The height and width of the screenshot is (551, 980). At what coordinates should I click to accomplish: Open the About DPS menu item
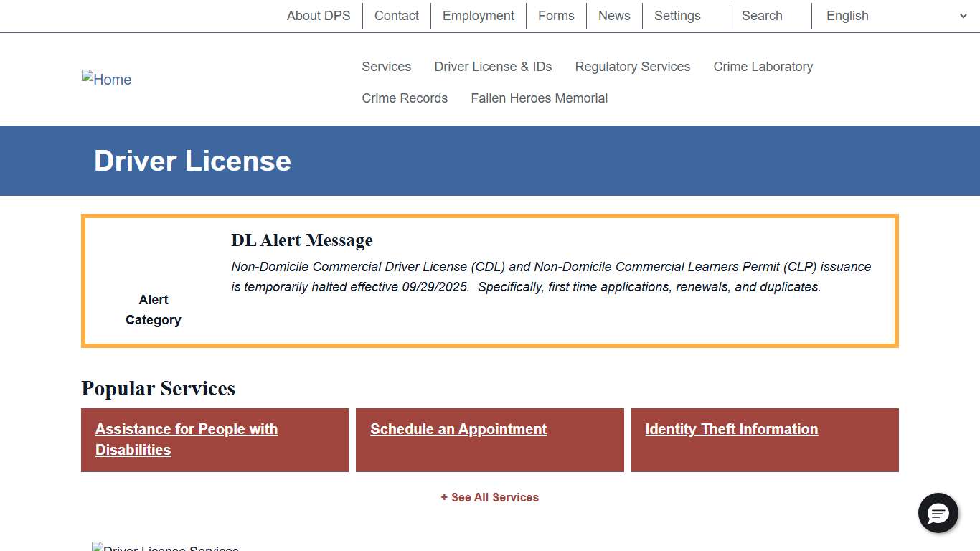tap(319, 15)
